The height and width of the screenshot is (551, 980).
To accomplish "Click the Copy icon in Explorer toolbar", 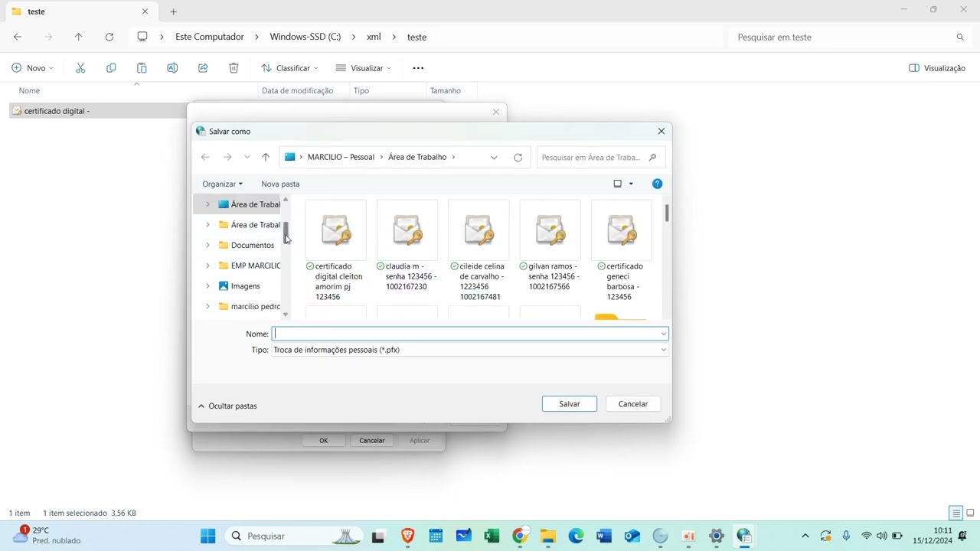I will pos(111,68).
